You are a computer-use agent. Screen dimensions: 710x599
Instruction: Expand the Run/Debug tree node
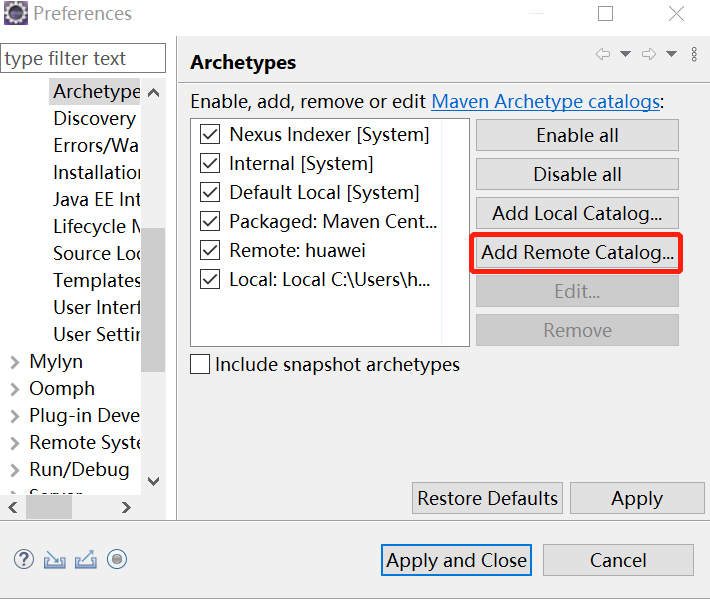click(x=15, y=470)
